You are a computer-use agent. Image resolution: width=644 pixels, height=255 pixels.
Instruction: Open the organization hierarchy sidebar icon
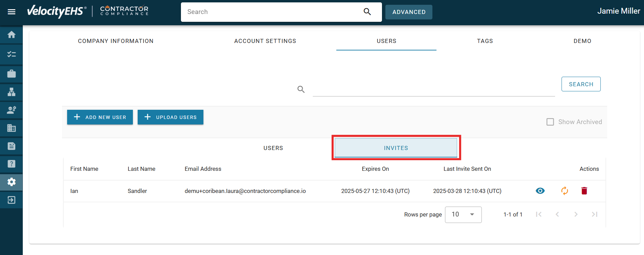[x=12, y=92]
